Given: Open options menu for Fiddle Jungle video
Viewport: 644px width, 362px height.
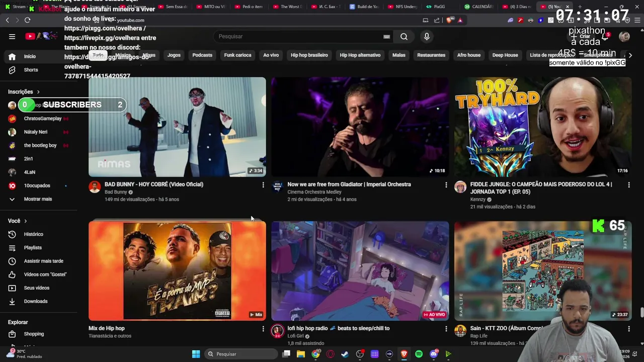Looking at the screenshot, I should [628, 185].
